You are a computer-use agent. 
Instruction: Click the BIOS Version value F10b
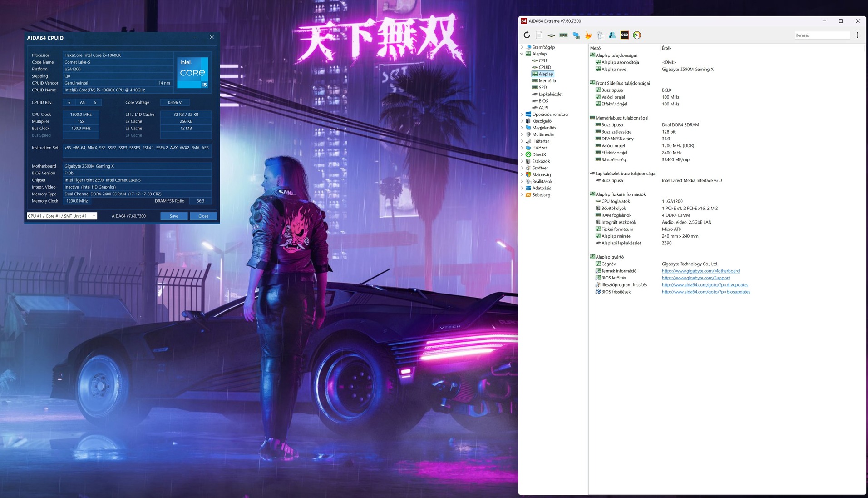pyautogui.click(x=137, y=173)
